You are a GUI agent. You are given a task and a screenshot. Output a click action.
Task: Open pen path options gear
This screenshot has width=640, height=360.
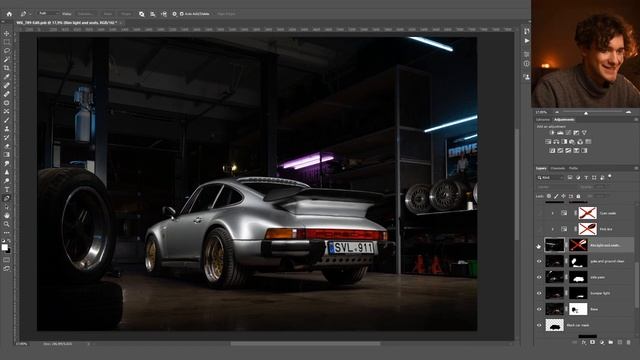coord(174,14)
